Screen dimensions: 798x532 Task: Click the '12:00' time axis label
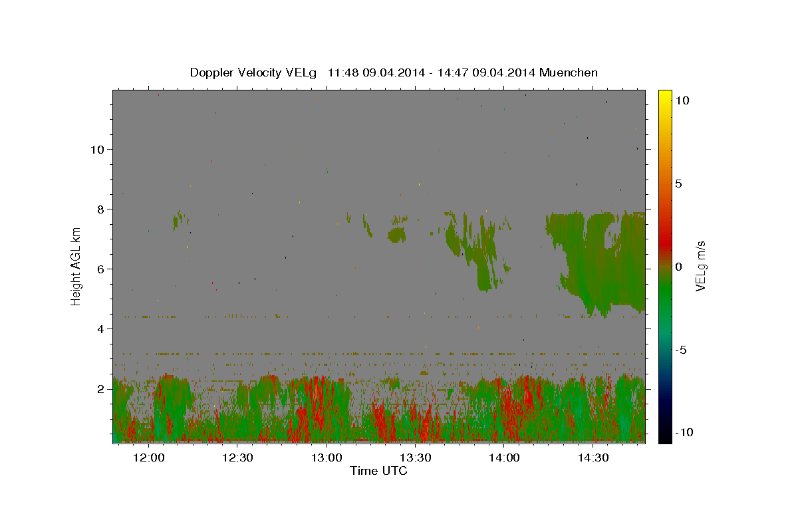coord(149,458)
